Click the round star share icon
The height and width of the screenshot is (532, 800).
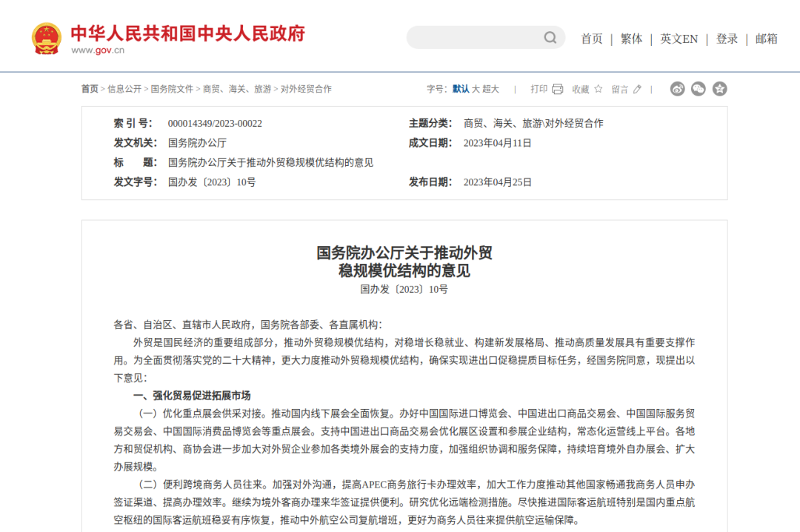[x=719, y=89]
